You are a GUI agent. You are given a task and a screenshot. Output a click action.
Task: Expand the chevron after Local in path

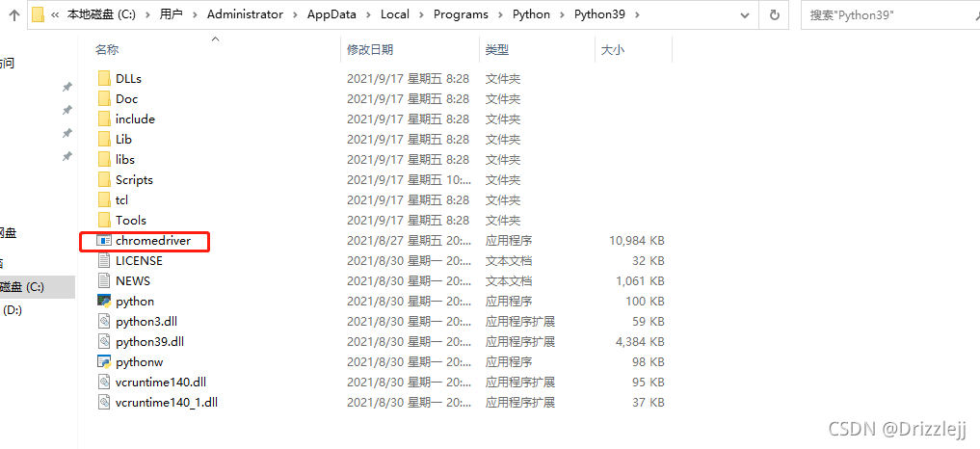(x=421, y=14)
